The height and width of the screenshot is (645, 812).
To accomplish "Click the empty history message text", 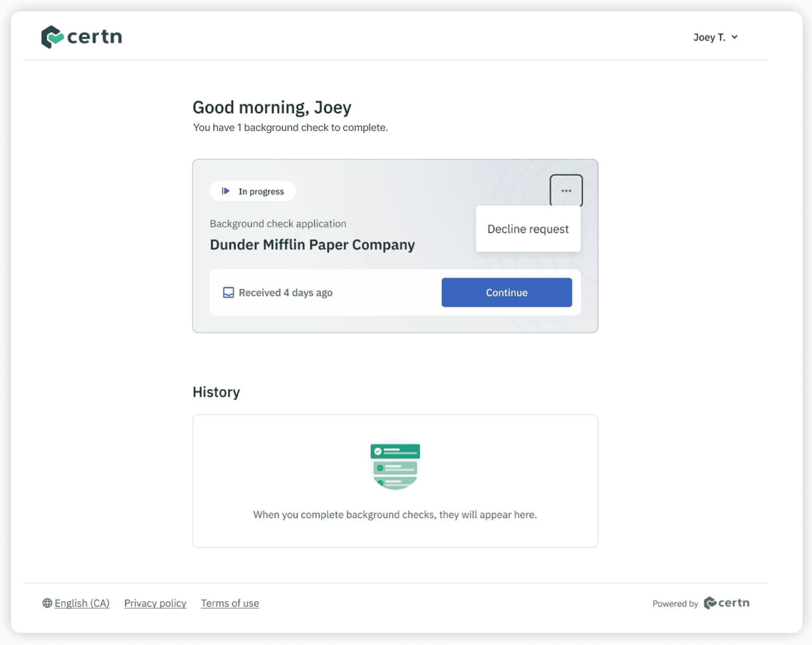I will [x=395, y=515].
